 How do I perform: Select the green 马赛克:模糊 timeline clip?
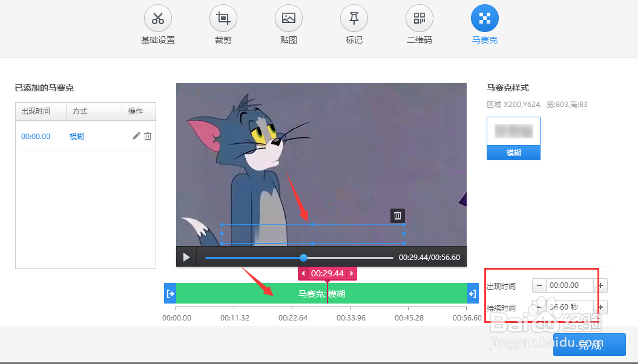(321, 293)
